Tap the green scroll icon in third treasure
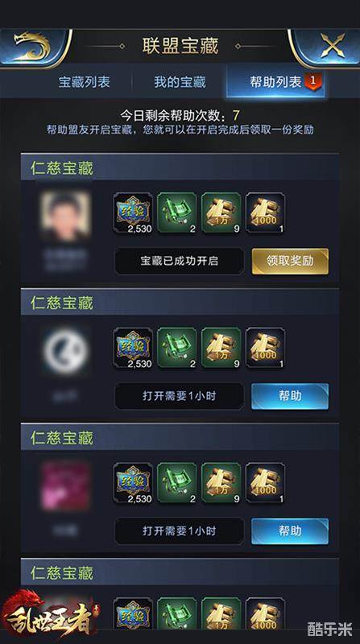 (177, 482)
